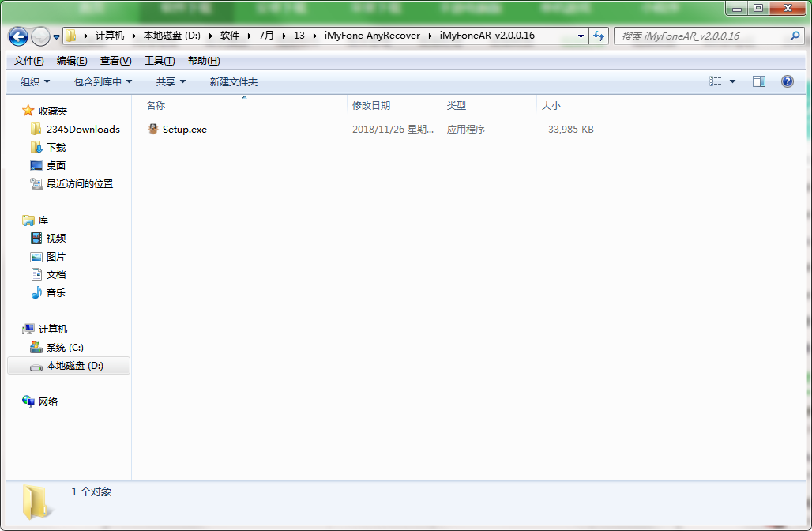This screenshot has height=531, width=812.
Task: Click 7月 in the address breadcrumb
Action: (266, 36)
